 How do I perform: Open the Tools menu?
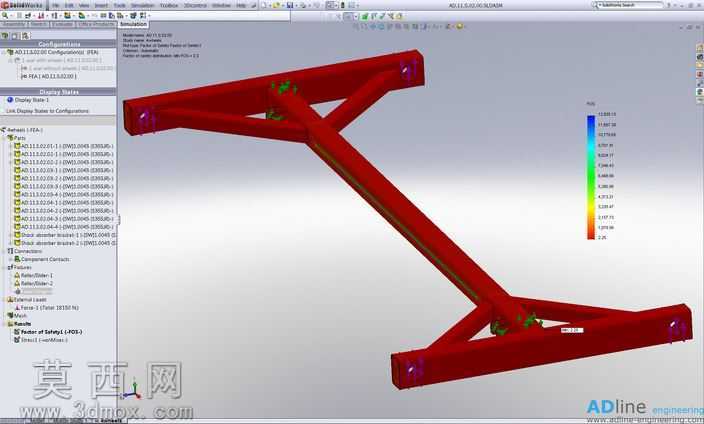(119, 5)
